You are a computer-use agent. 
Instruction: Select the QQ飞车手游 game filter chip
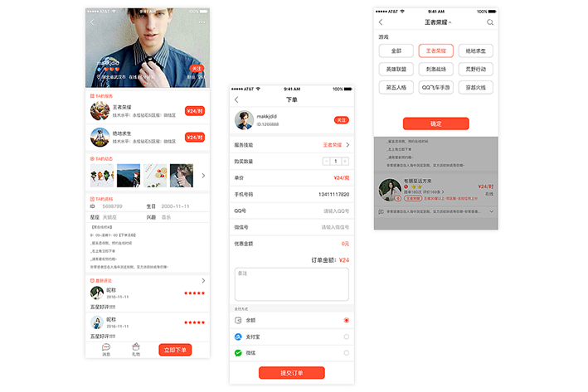tap(435, 87)
